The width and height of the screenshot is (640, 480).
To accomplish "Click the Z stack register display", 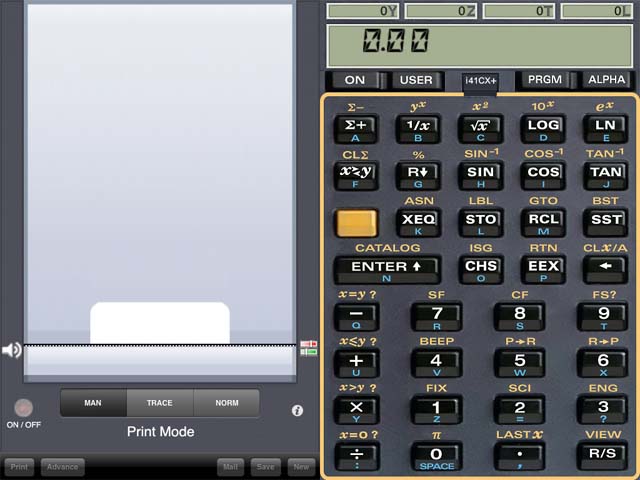I will click(441, 11).
